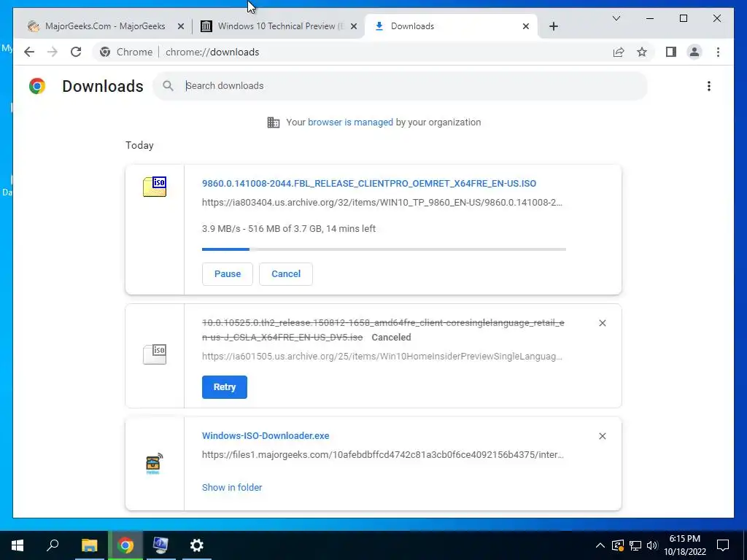Click the Chrome taskbar icon
Screen dimensions: 747x560
125,545
